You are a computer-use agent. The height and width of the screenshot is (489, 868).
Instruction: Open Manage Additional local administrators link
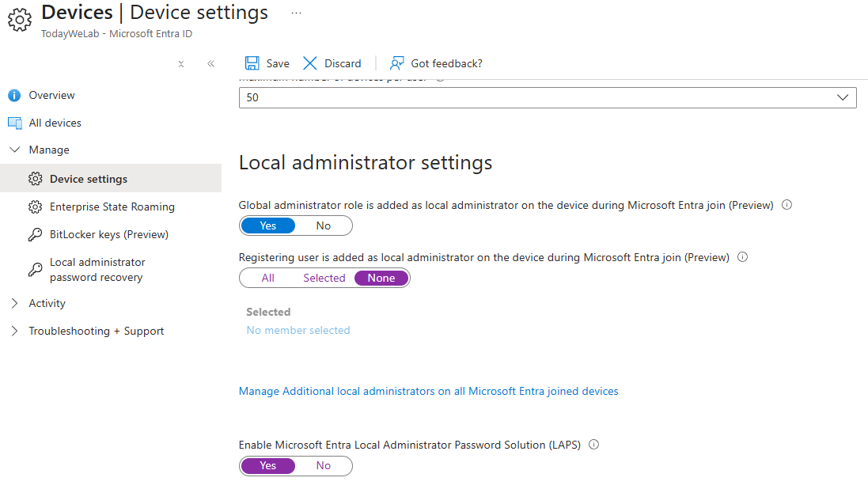click(428, 392)
